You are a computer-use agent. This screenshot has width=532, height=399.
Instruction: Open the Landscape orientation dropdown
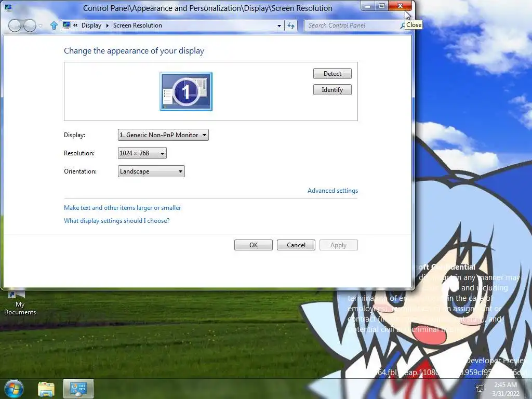[151, 171]
